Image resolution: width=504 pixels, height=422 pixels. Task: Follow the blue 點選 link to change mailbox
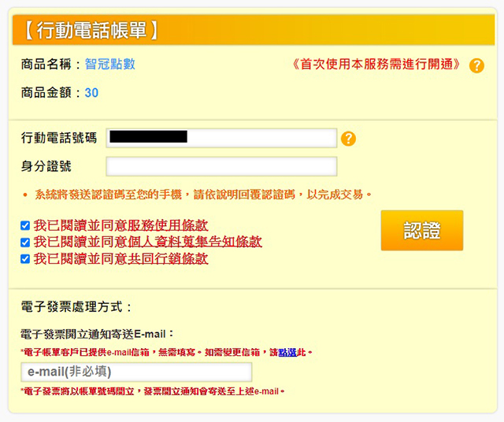tap(287, 352)
